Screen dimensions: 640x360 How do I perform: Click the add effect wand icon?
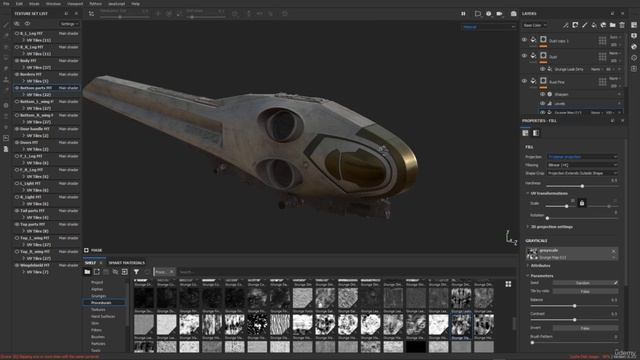(566, 25)
